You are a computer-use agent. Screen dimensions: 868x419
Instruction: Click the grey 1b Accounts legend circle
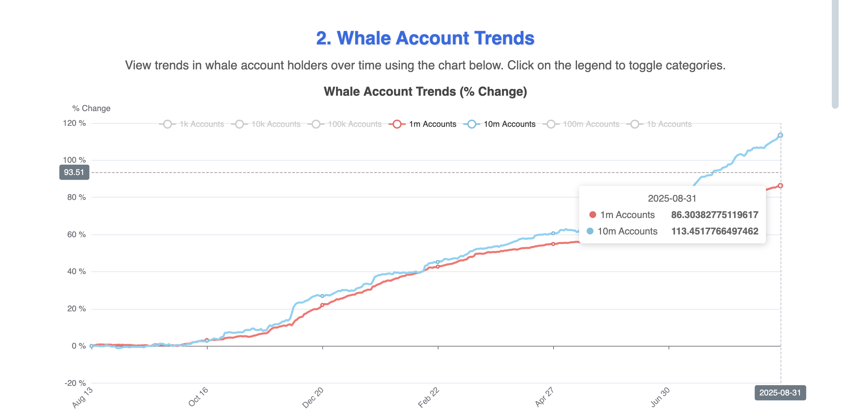[x=635, y=124]
